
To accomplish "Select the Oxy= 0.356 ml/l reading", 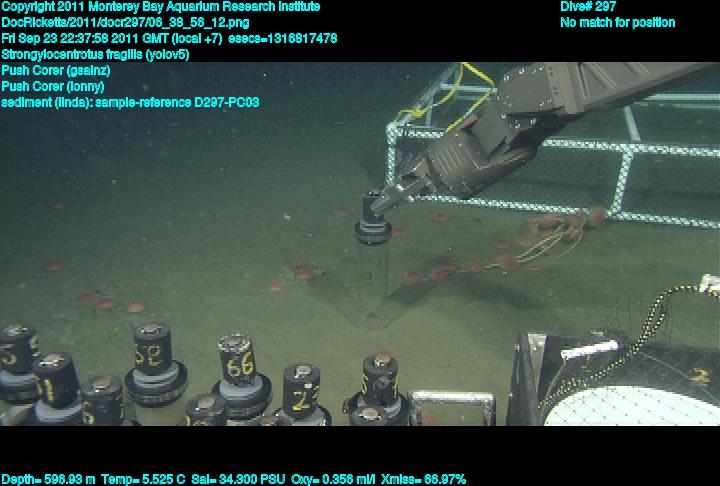I will coord(333,479).
